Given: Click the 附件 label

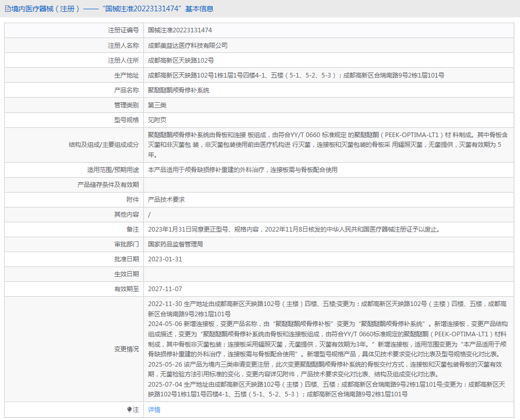Looking at the screenshot, I should click(133, 200).
